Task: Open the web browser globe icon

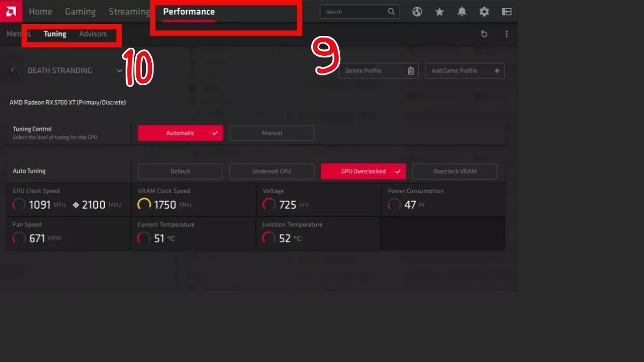Action: click(x=417, y=11)
